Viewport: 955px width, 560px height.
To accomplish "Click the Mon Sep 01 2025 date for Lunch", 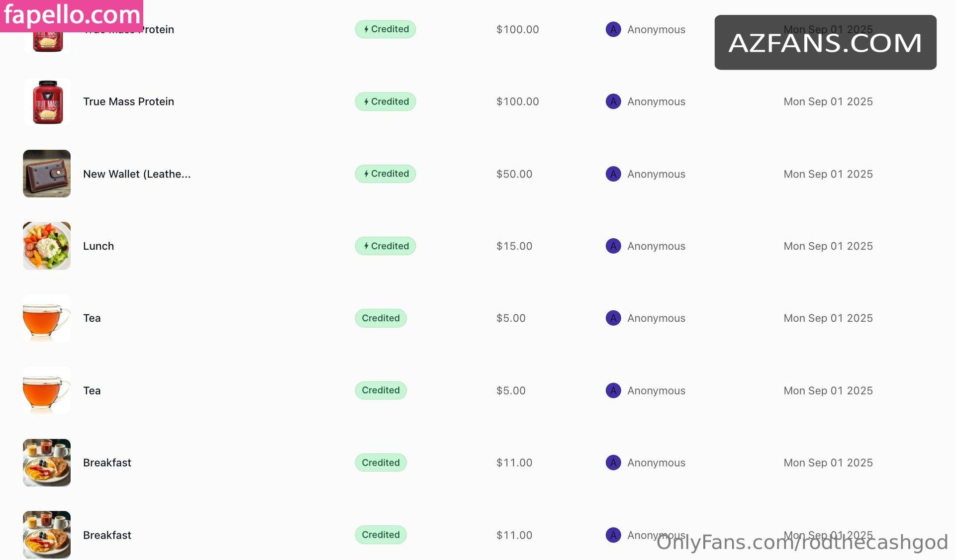I will (x=828, y=246).
